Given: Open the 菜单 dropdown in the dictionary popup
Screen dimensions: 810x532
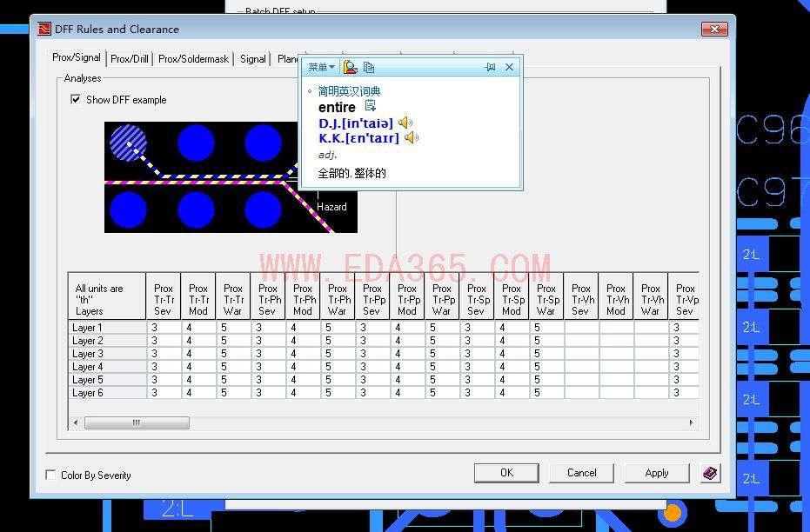Looking at the screenshot, I should (x=321, y=67).
